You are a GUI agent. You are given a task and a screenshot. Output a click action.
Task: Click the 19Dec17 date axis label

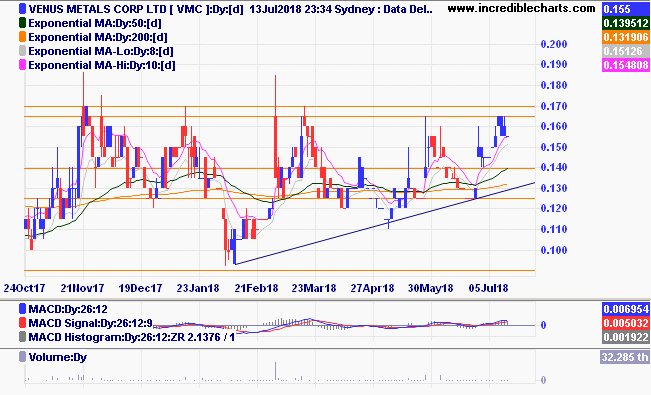click(140, 288)
